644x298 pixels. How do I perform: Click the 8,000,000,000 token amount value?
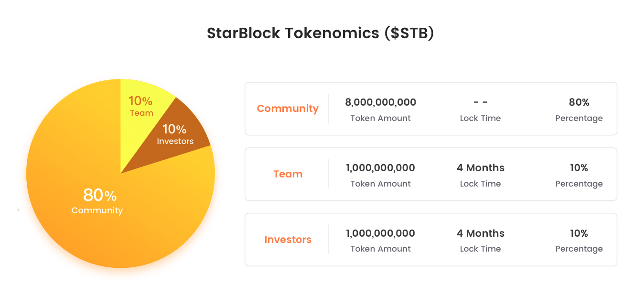coord(380,102)
